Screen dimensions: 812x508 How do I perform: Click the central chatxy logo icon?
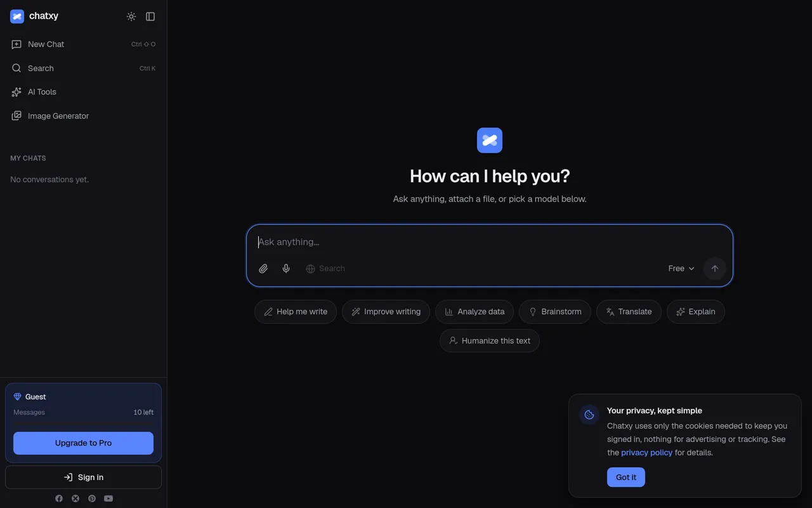(490, 140)
